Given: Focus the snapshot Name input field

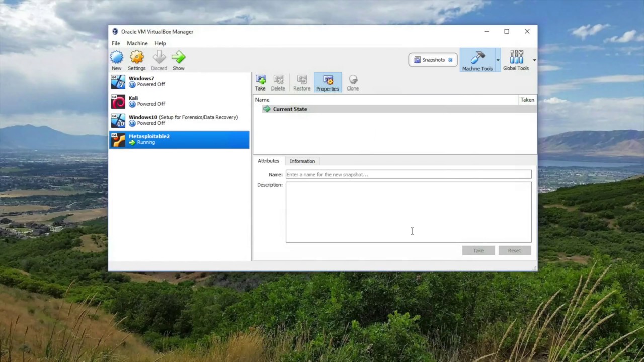Looking at the screenshot, I should (x=409, y=174).
